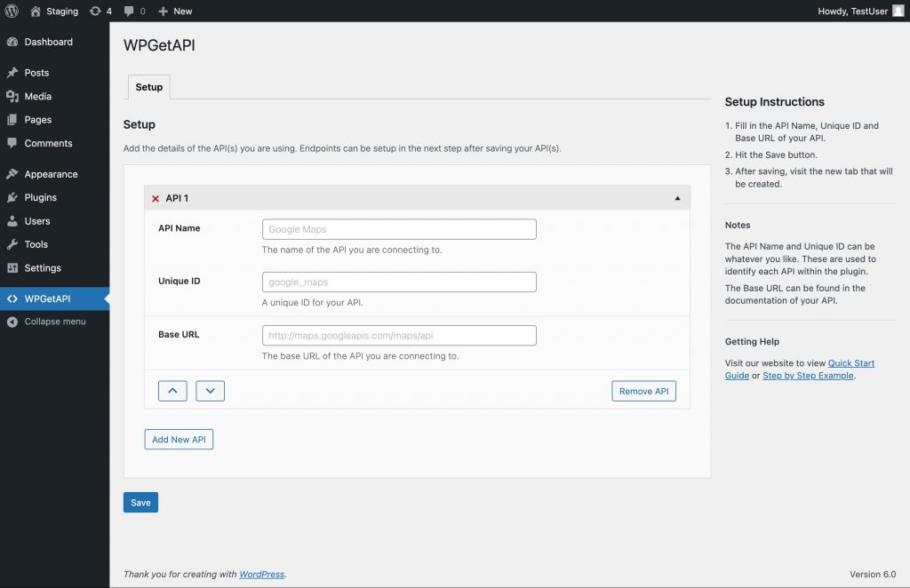Click the Base URL field label
Viewport: 910px width, 588px height.
pyautogui.click(x=178, y=335)
